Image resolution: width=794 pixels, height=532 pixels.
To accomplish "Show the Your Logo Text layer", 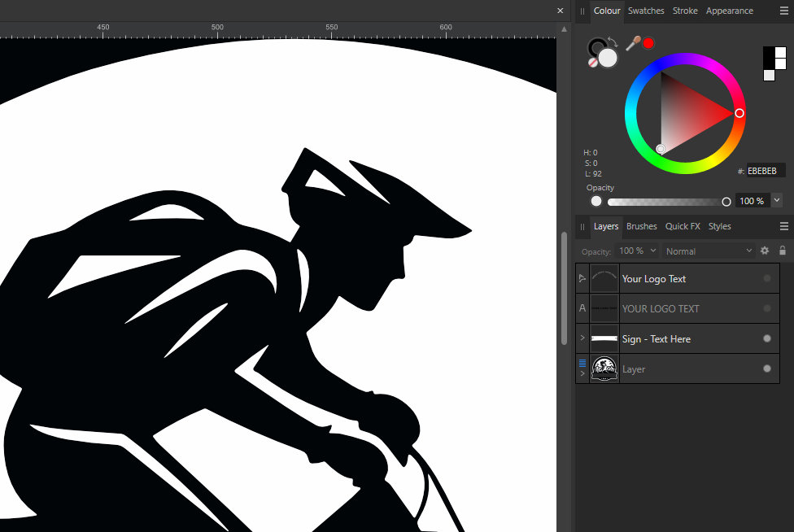I will click(766, 278).
